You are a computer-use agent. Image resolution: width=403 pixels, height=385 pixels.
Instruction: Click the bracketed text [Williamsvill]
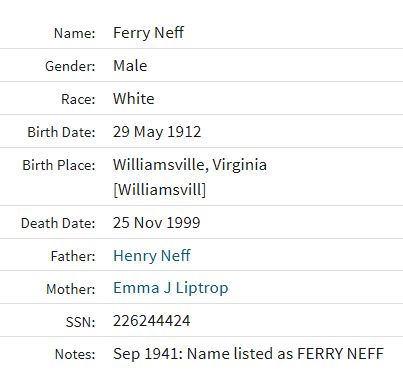click(160, 190)
